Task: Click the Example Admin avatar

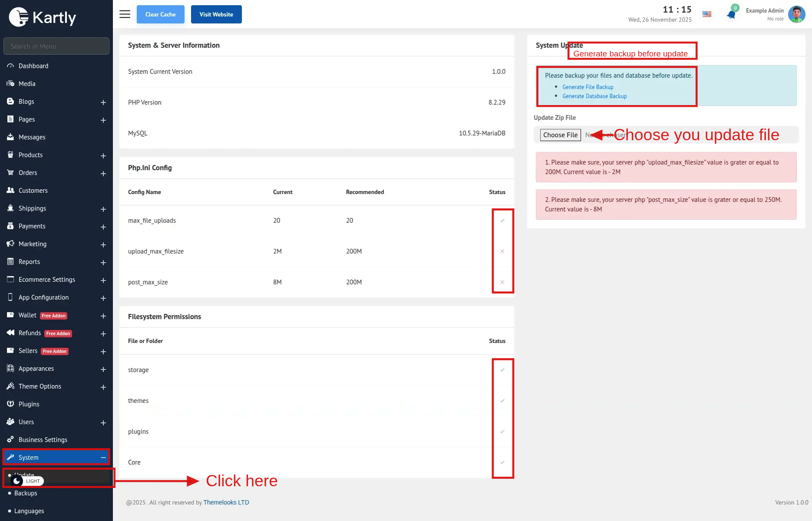Action: (x=796, y=14)
